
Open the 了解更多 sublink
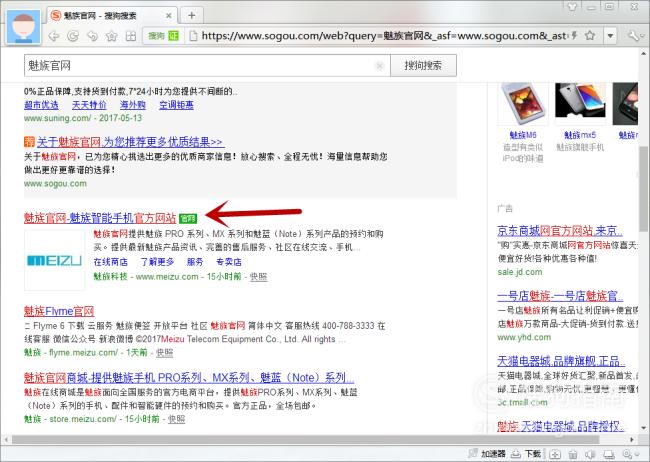click(x=157, y=262)
